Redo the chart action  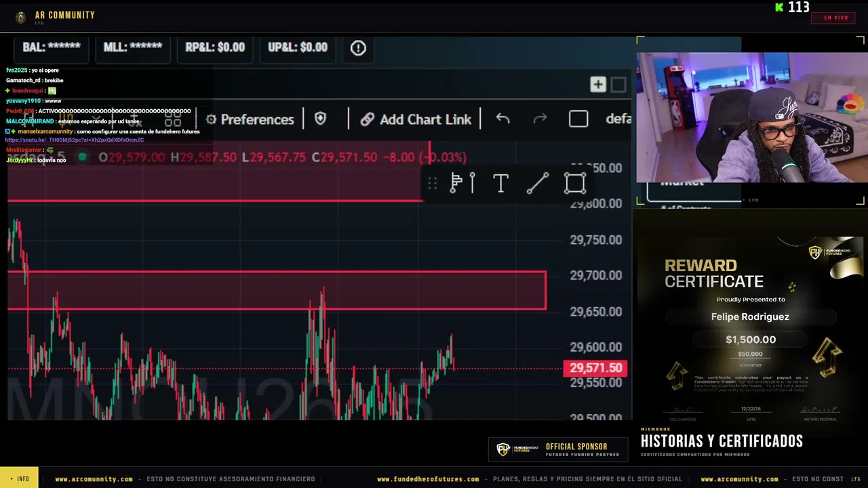coord(540,119)
